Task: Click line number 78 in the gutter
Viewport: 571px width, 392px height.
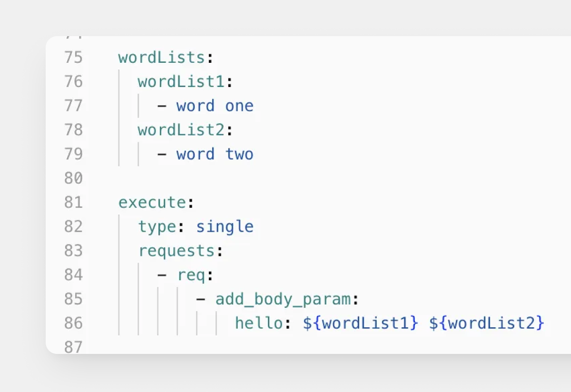Action: tap(73, 130)
